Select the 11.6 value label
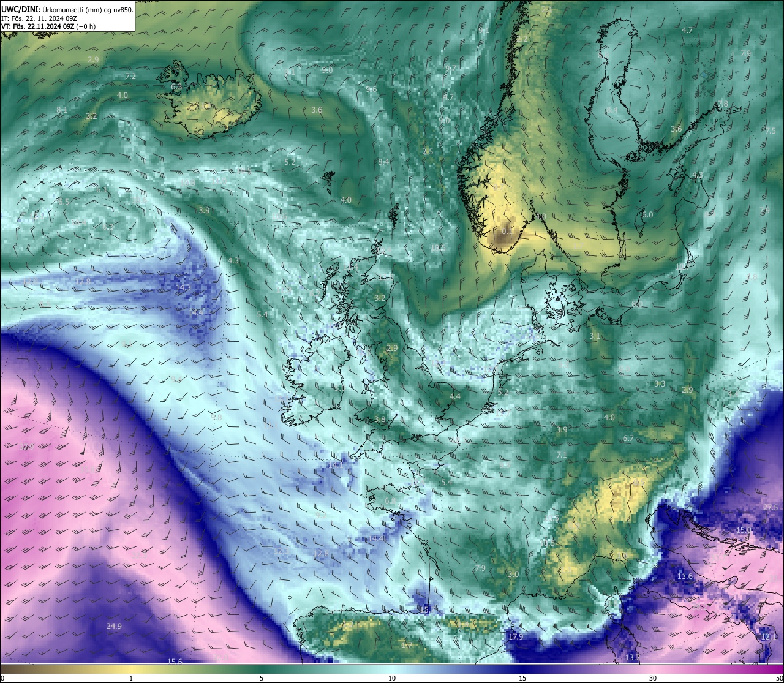The width and height of the screenshot is (784, 683). point(685,576)
